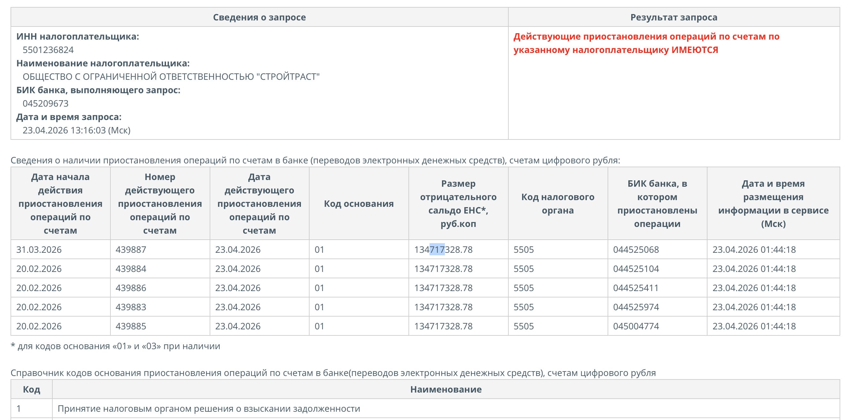This screenshot has width=868, height=420.
Task: Click the start date 31.03.2026 cell
Action: [39, 250]
